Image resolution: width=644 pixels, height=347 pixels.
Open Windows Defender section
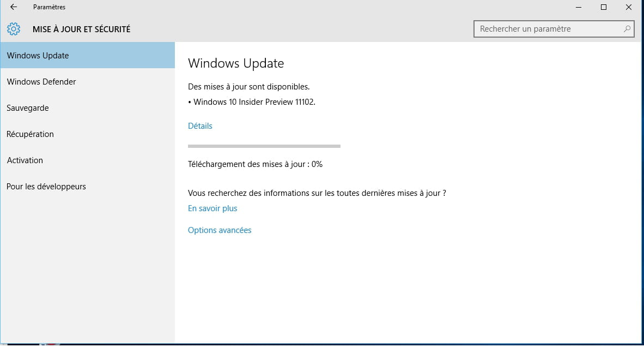(x=88, y=82)
